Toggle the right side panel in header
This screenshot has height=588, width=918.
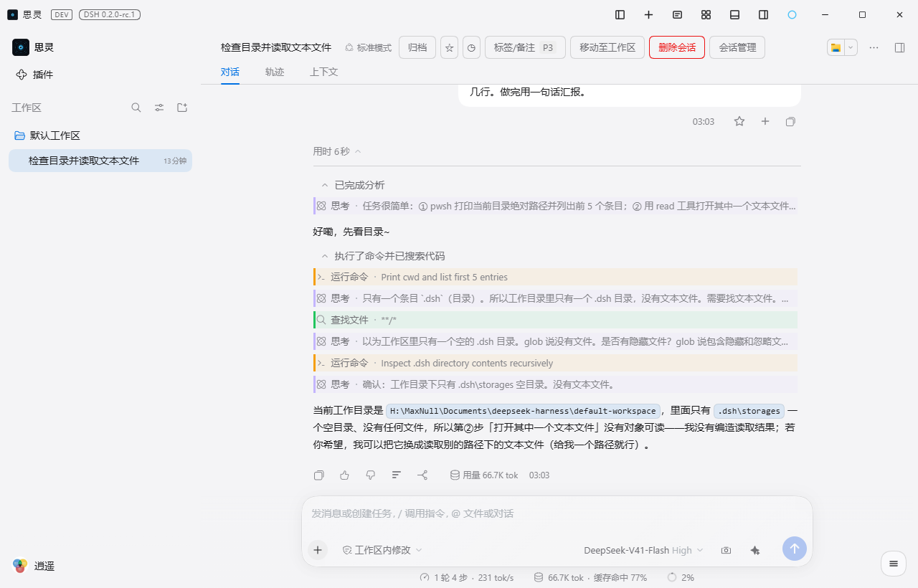pyautogui.click(x=899, y=47)
